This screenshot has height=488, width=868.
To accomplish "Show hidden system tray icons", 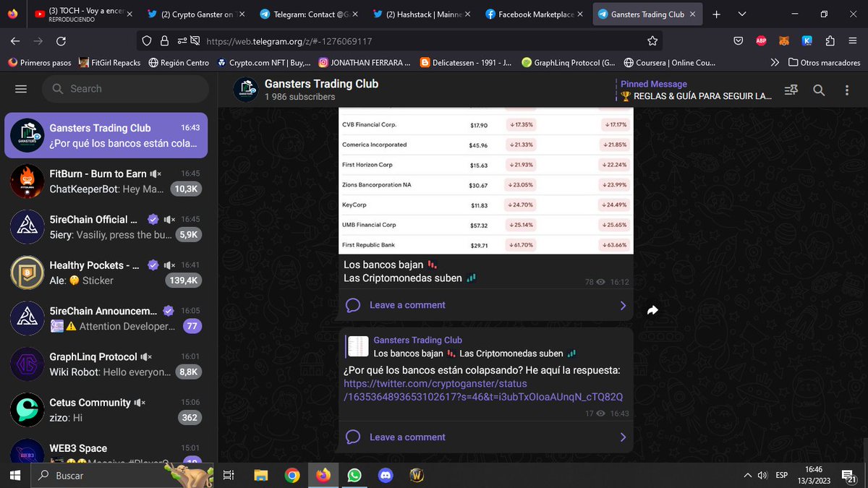I will [x=747, y=475].
